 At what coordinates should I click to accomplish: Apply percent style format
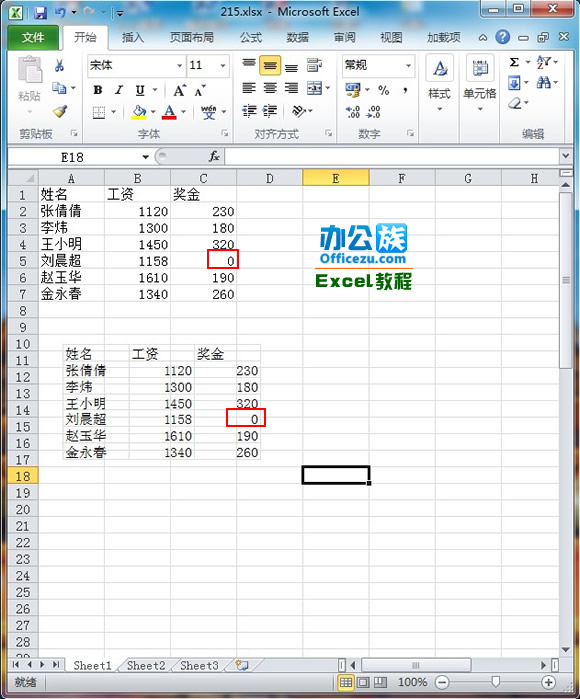383,90
